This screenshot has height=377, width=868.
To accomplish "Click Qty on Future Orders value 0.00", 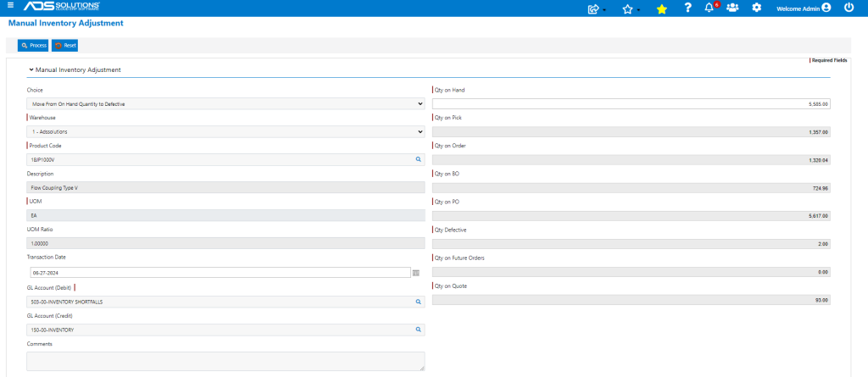I will (x=631, y=272).
